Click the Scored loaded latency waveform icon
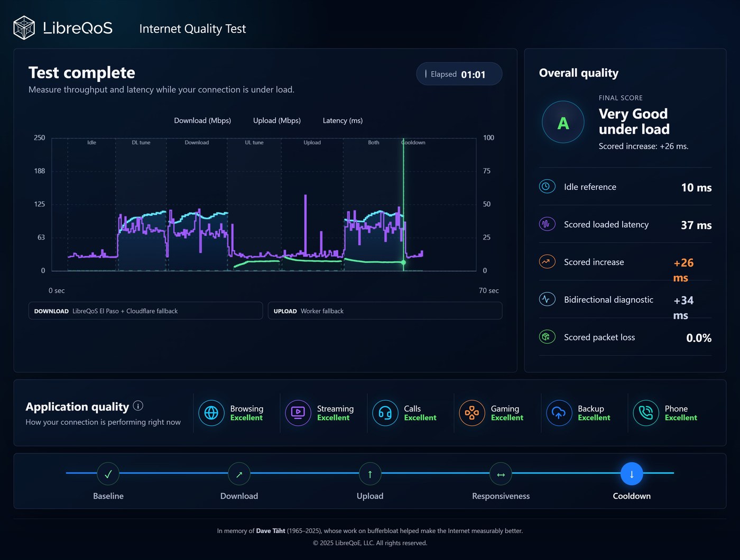 [x=547, y=224]
